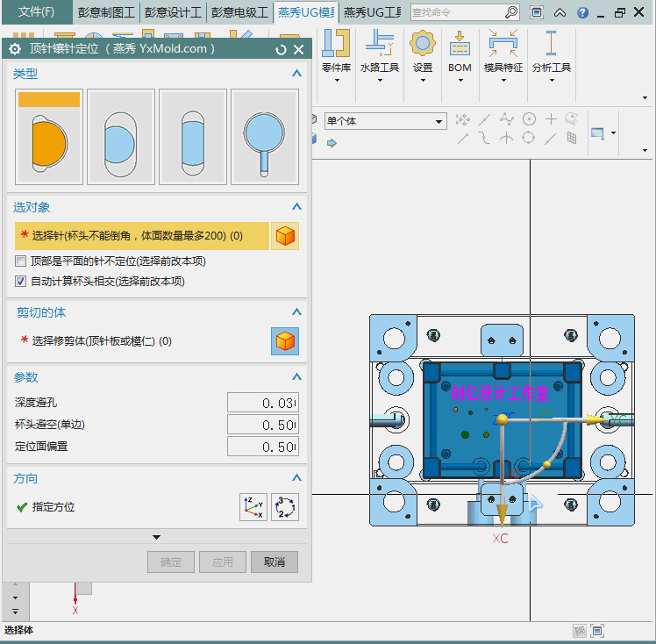Open the BOM dropdown arrow

[460, 81]
